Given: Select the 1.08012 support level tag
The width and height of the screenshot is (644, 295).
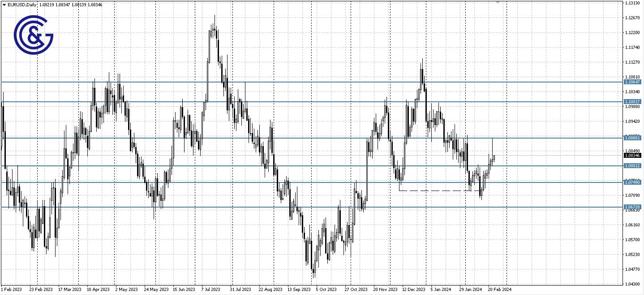Looking at the screenshot, I should pyautogui.click(x=632, y=165).
